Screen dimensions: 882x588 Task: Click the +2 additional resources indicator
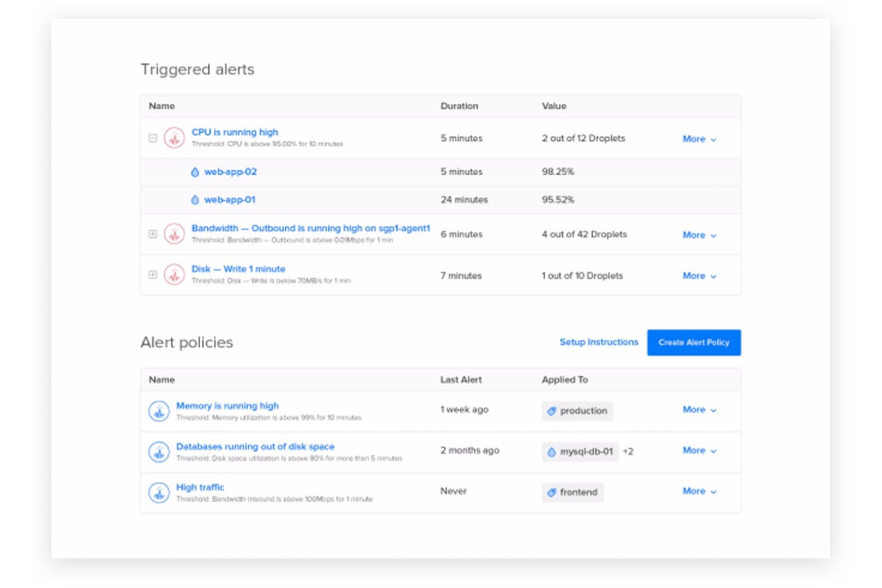628,452
